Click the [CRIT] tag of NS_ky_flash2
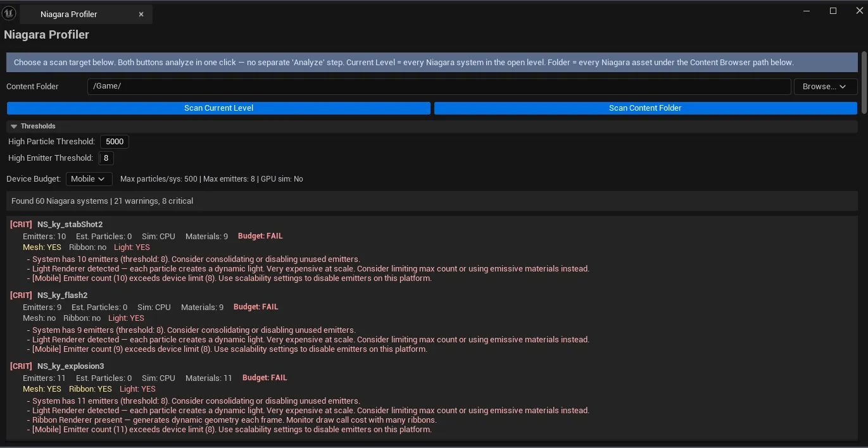This screenshot has height=448, width=868. [x=21, y=295]
